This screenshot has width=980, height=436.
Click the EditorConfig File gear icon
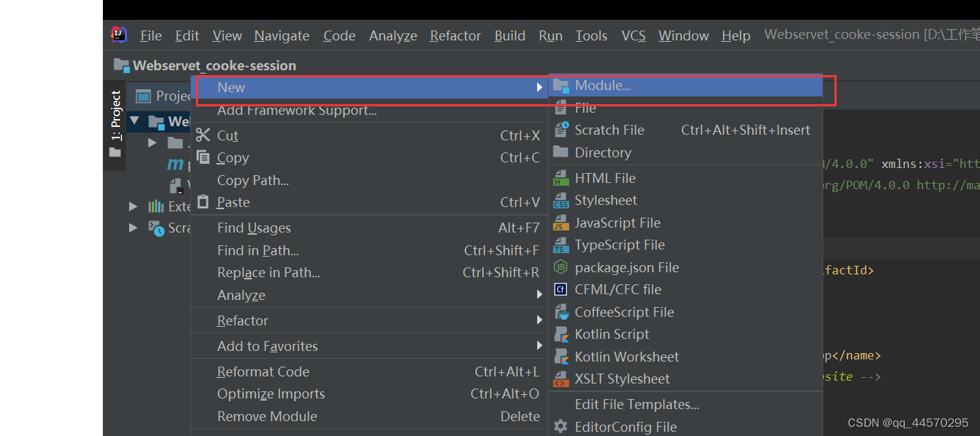click(561, 427)
